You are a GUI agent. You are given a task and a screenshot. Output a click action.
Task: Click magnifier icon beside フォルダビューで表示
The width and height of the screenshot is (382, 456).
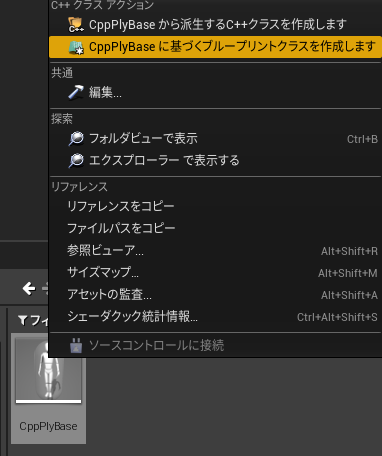click(x=76, y=138)
